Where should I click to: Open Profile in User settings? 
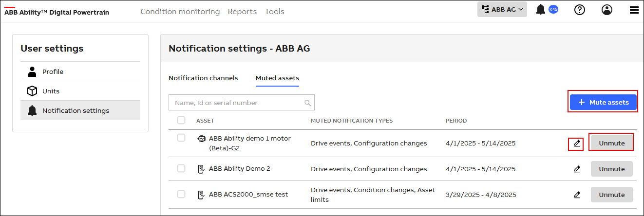53,72
